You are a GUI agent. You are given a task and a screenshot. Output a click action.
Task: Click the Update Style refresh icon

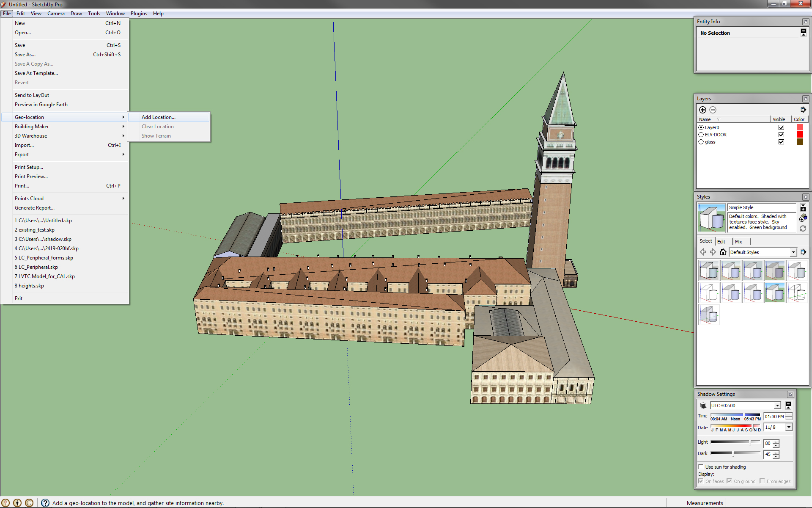803,229
